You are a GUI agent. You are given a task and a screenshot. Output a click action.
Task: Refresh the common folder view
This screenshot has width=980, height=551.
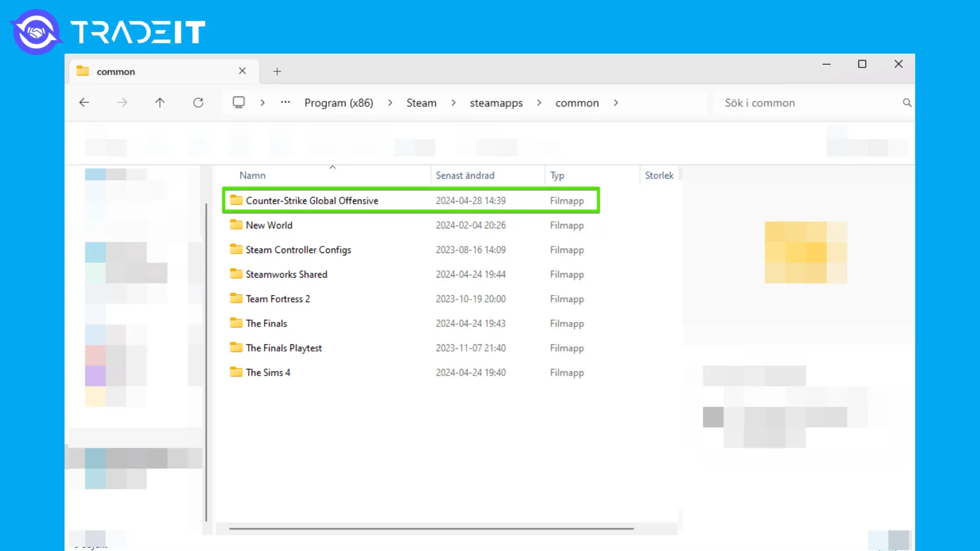pos(198,103)
